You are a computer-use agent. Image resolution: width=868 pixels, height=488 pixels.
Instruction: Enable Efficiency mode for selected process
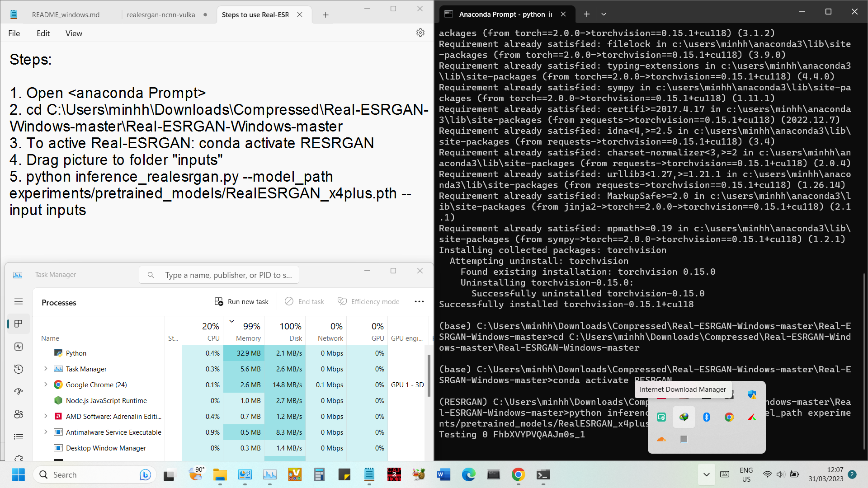point(368,301)
